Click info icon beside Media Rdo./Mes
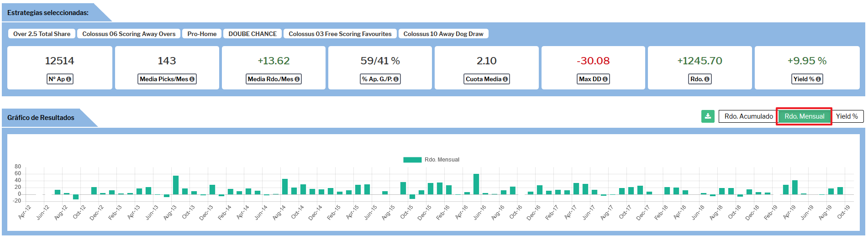868x240 pixels. pyautogui.click(x=297, y=79)
